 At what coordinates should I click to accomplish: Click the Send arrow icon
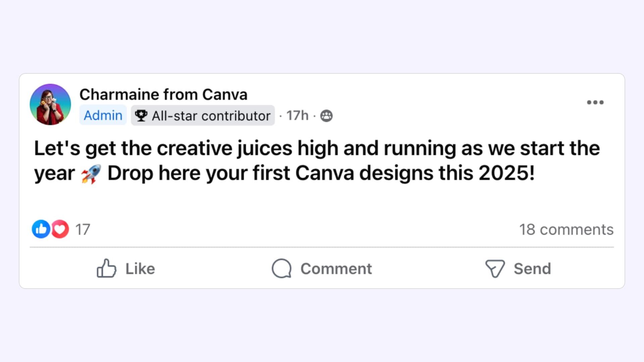(x=495, y=268)
